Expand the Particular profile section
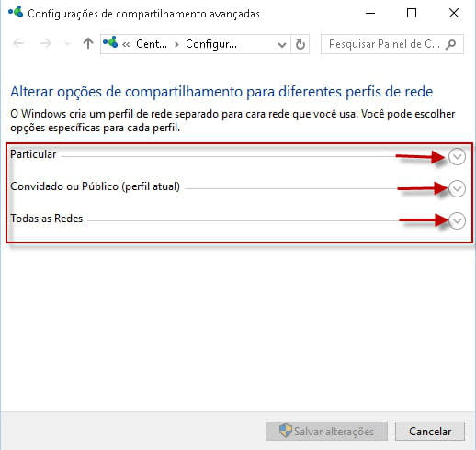The image size is (476, 450). pyautogui.click(x=457, y=157)
